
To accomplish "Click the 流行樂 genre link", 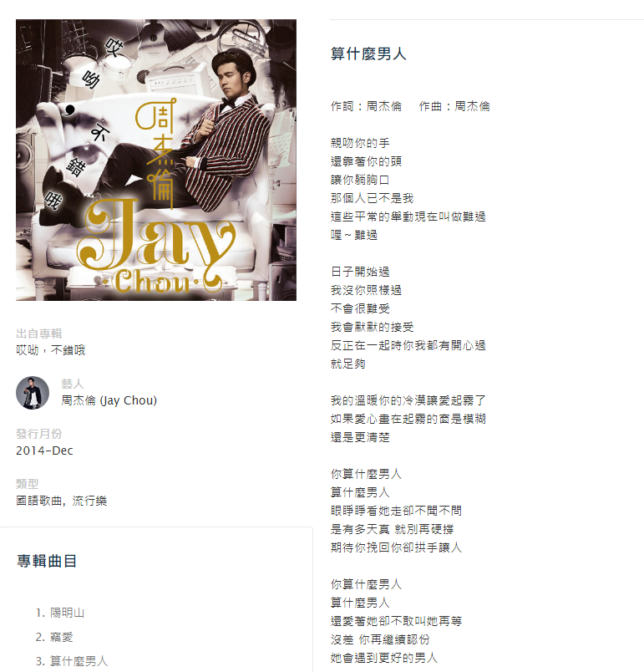I will (x=89, y=501).
